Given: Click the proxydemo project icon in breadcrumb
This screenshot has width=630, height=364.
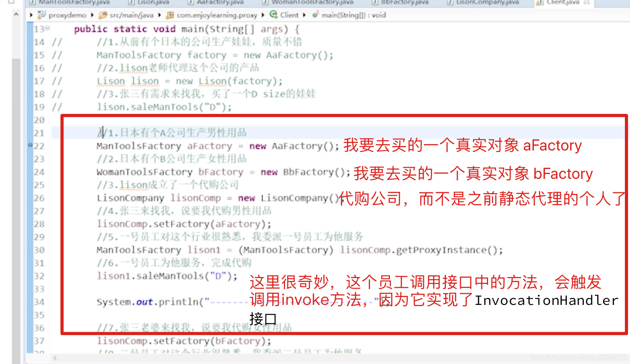Looking at the screenshot, I should pos(41,15).
